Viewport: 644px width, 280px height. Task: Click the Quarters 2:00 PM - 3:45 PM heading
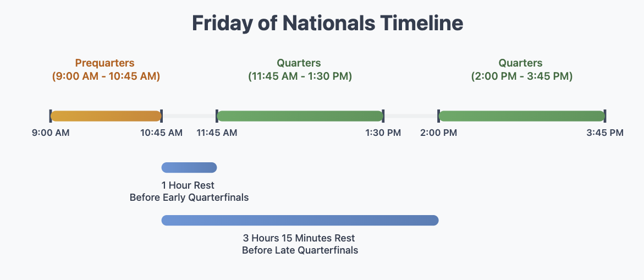[x=521, y=70]
